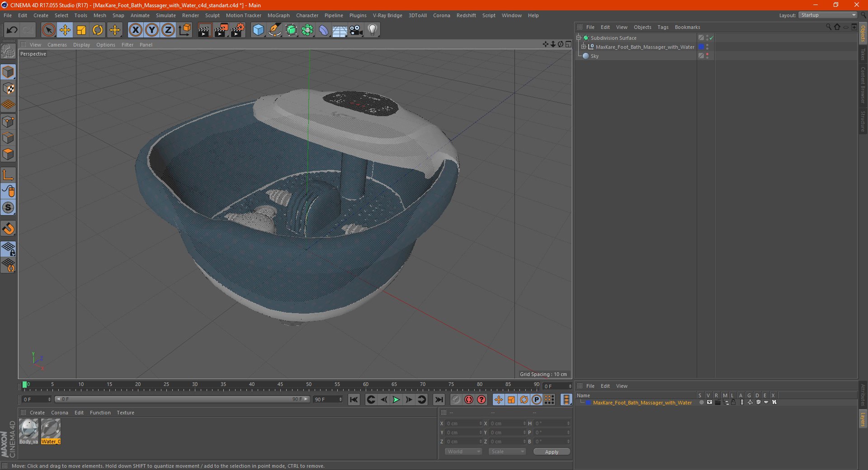Toggle Subdivision Surface enable checkmark

[711, 38]
